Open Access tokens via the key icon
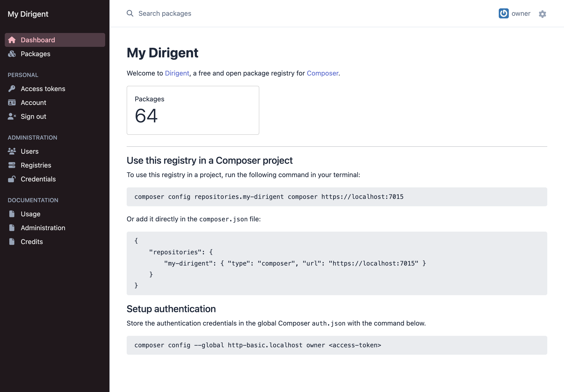Screen dimensions: 564x392 pyautogui.click(x=12, y=89)
